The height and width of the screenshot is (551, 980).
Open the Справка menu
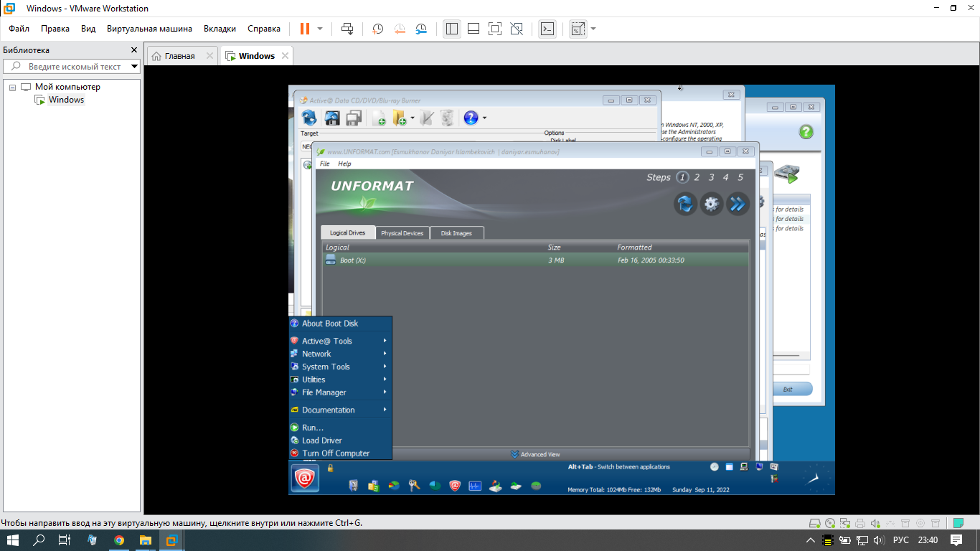264,29
